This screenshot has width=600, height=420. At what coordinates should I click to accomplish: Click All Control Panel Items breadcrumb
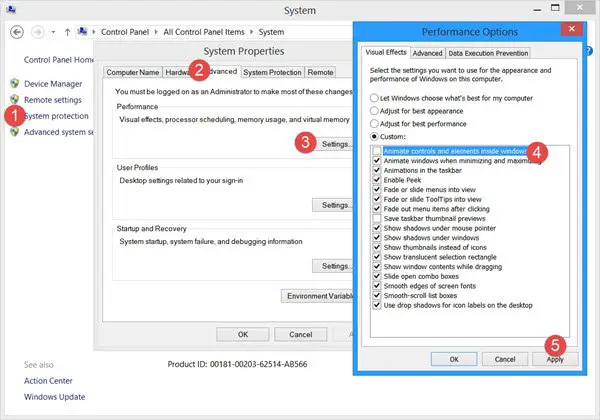[204, 32]
